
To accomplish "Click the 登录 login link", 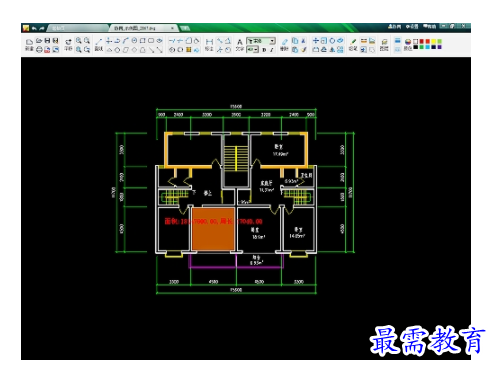I will tap(394, 26).
